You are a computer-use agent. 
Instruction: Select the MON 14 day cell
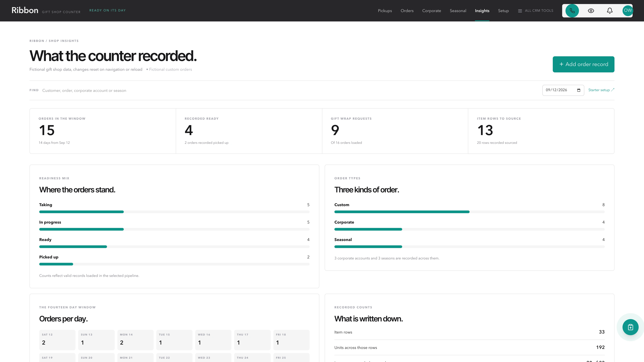point(135,340)
